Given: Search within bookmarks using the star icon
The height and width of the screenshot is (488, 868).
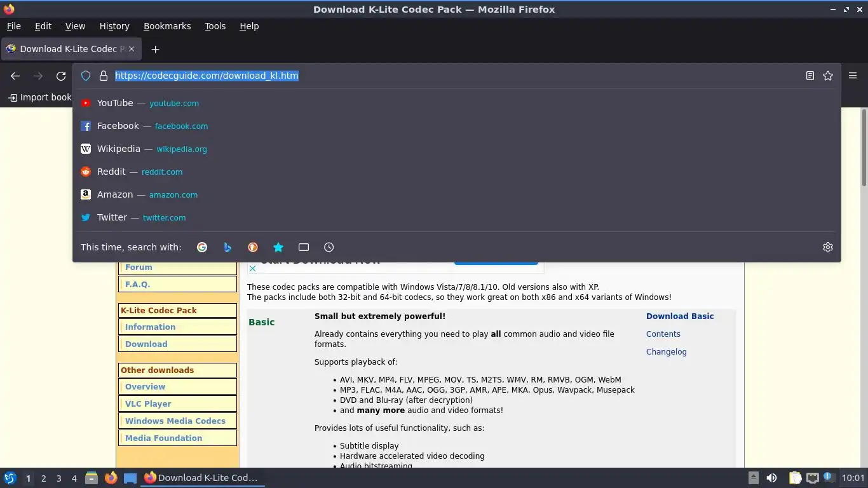Looking at the screenshot, I should (x=278, y=247).
